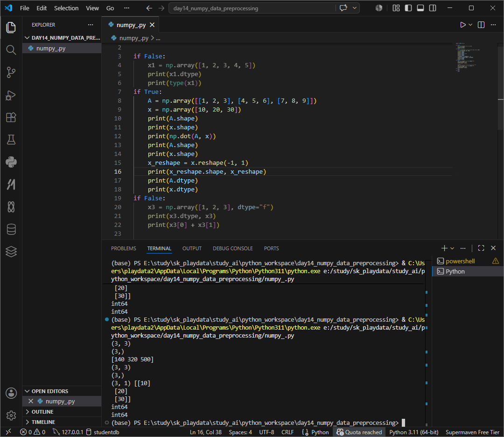Split the editor to the right
The image size is (504, 437).
pos(481,25)
